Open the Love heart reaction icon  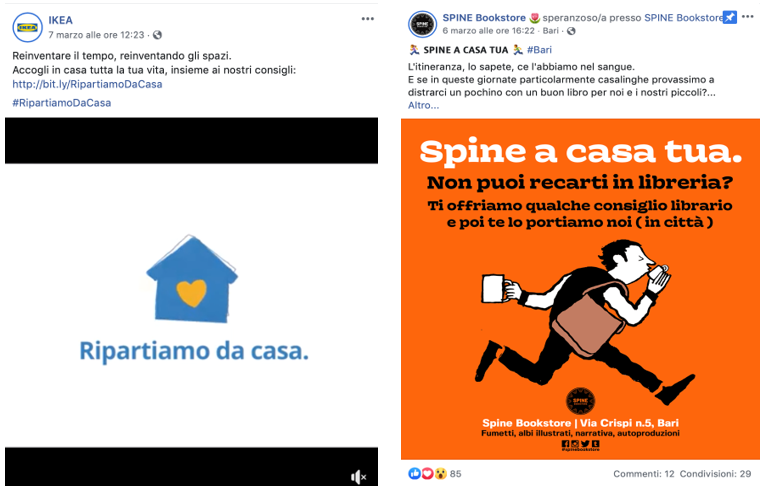pos(427,473)
